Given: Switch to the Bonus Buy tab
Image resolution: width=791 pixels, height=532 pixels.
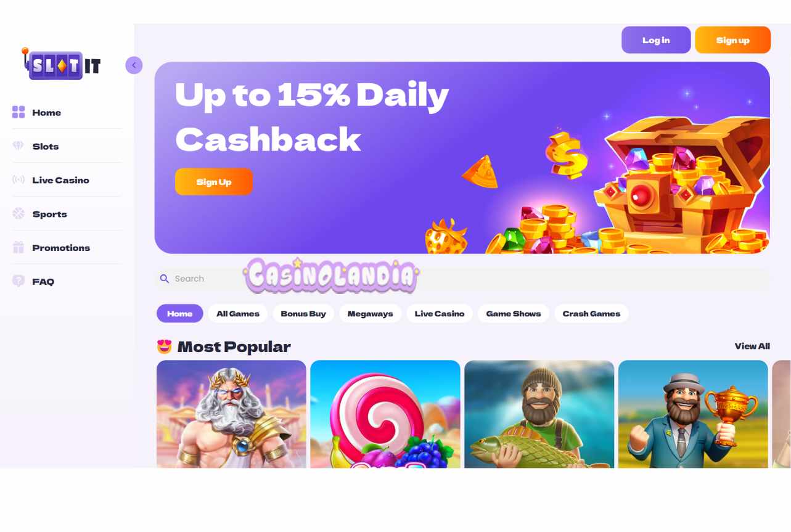Looking at the screenshot, I should coord(303,313).
